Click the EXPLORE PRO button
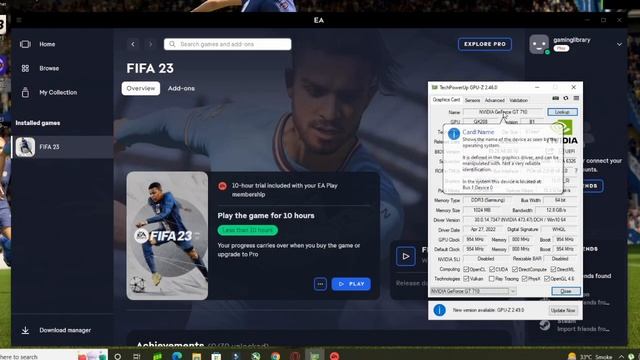640x360 pixels. 484,44
